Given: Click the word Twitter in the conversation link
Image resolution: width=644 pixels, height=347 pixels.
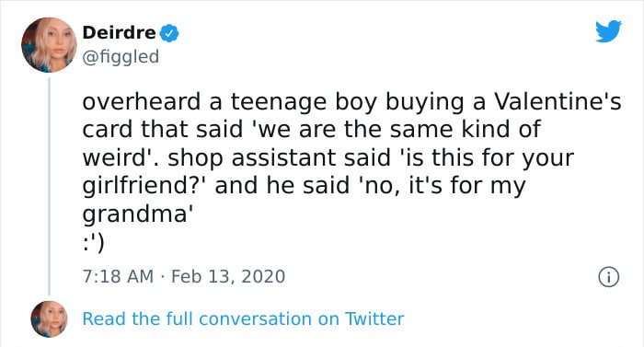Looking at the screenshot, I should click(374, 319).
